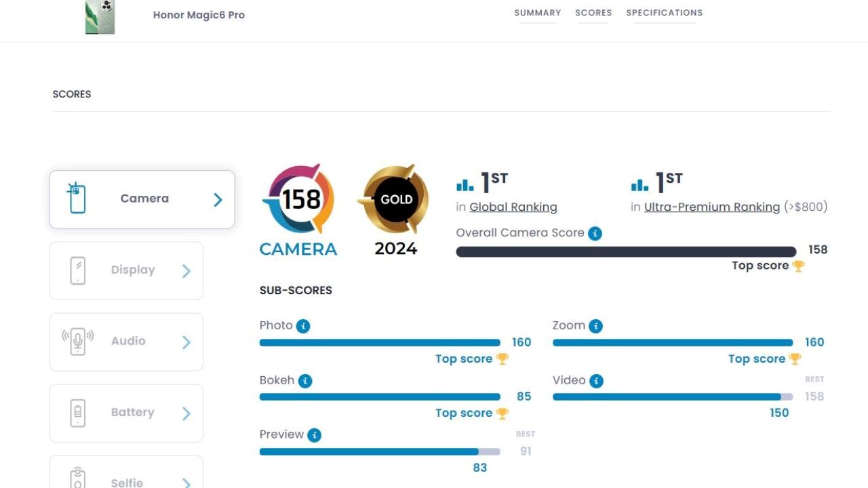Click the 158 Camera score badge
868x488 pixels.
298,199
